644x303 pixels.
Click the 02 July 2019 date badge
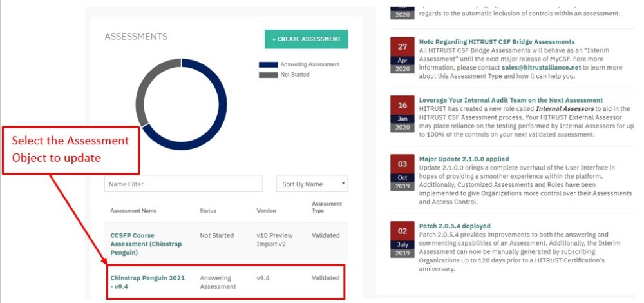[x=402, y=239]
